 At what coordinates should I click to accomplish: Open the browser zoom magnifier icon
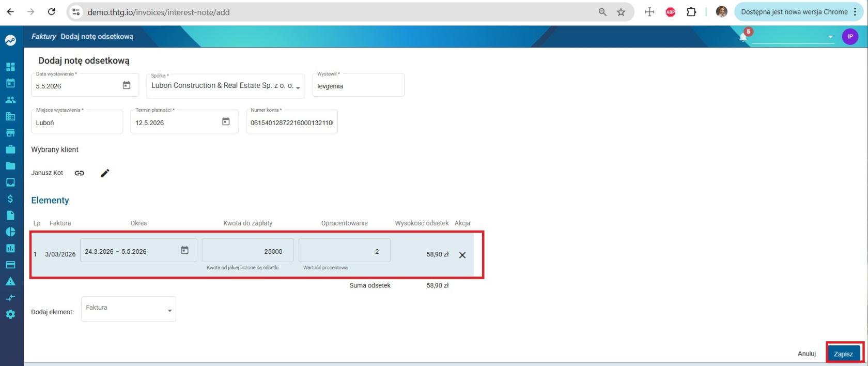tap(602, 12)
